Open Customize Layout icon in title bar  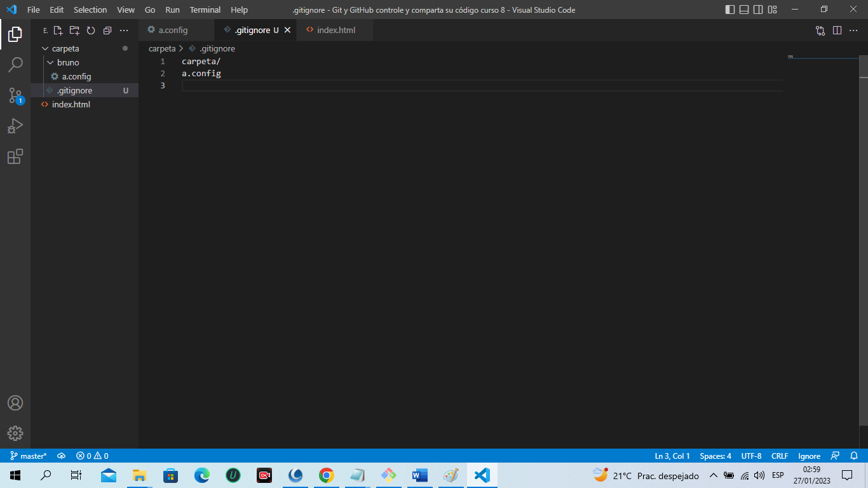(x=772, y=10)
